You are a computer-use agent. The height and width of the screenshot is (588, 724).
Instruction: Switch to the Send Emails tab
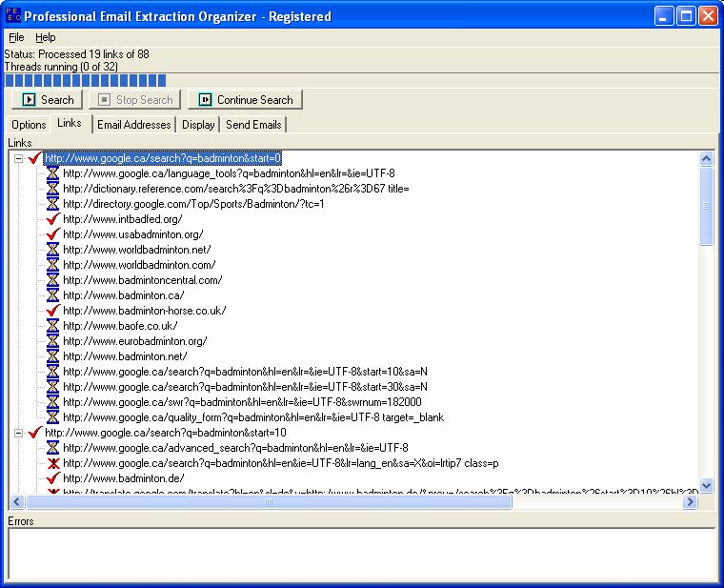253,125
